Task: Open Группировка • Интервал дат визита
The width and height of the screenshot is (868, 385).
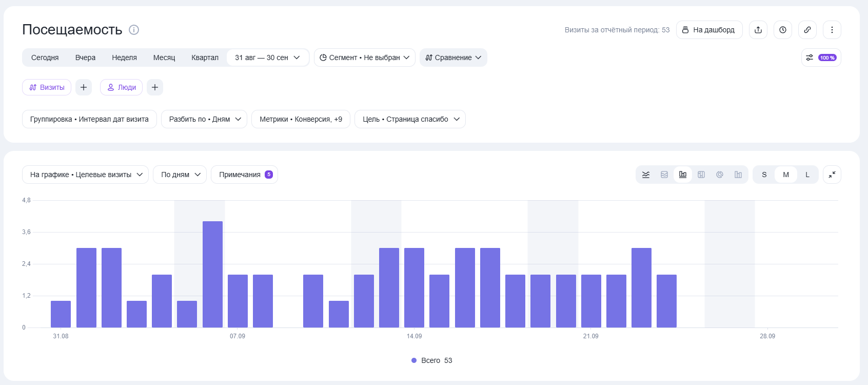Action: [89, 119]
